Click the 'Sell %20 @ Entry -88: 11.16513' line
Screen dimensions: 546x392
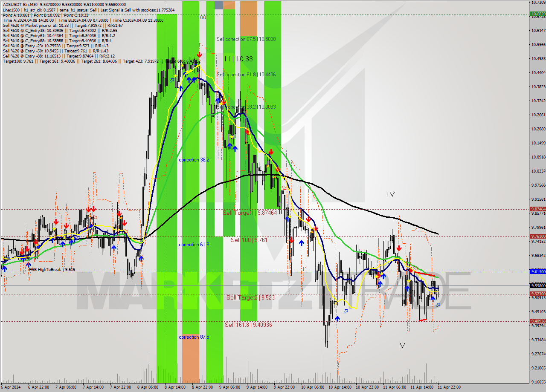click(58, 56)
